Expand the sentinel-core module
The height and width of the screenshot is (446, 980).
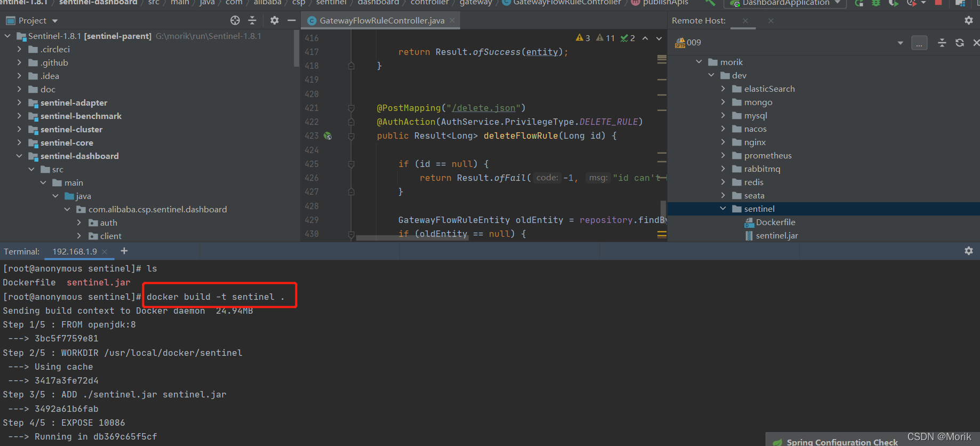point(20,142)
